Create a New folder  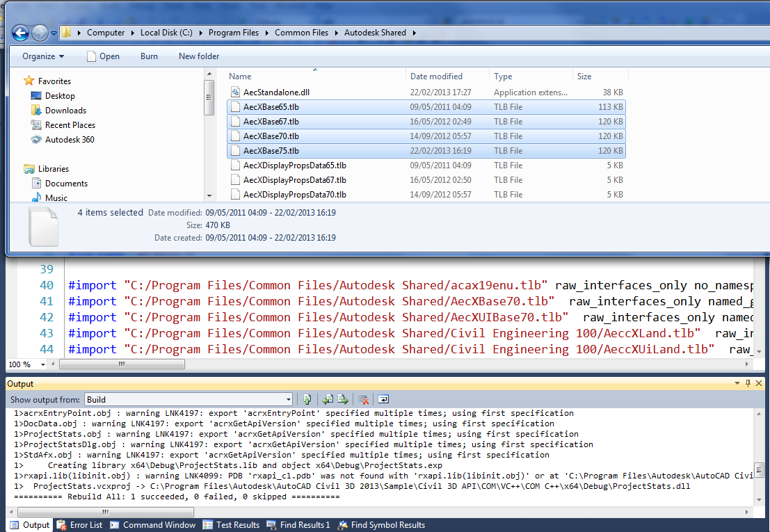pyautogui.click(x=199, y=56)
